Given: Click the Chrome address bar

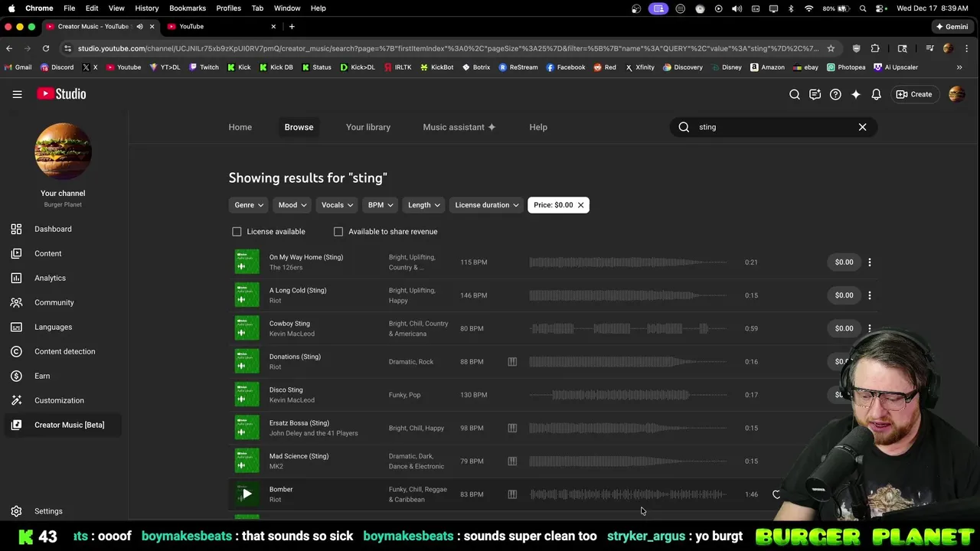Looking at the screenshot, I should [448, 48].
